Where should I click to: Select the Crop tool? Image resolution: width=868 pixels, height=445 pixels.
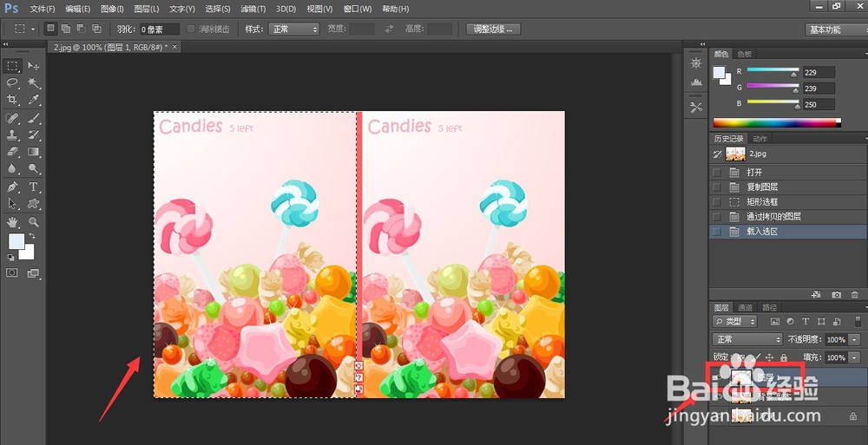click(12, 100)
